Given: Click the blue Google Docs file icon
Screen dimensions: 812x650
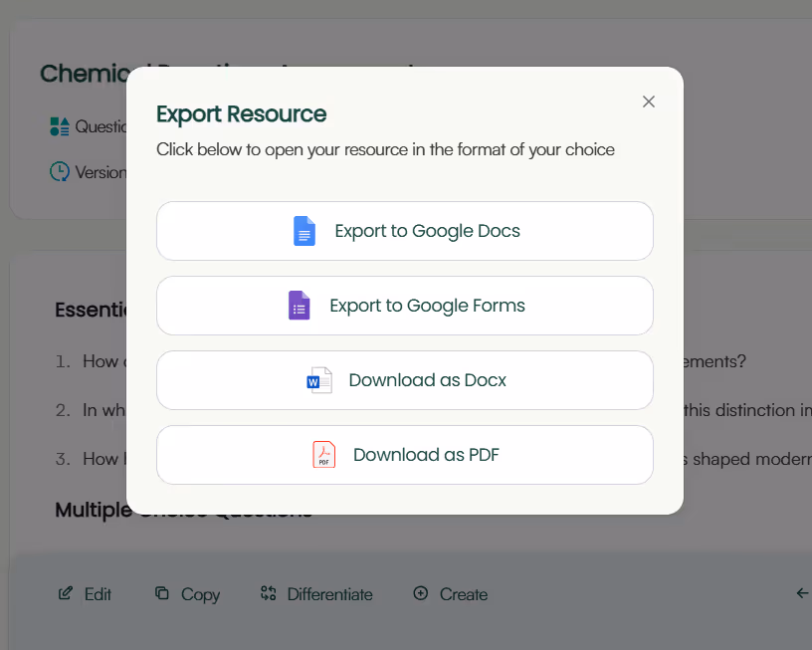Looking at the screenshot, I should click(x=304, y=231).
